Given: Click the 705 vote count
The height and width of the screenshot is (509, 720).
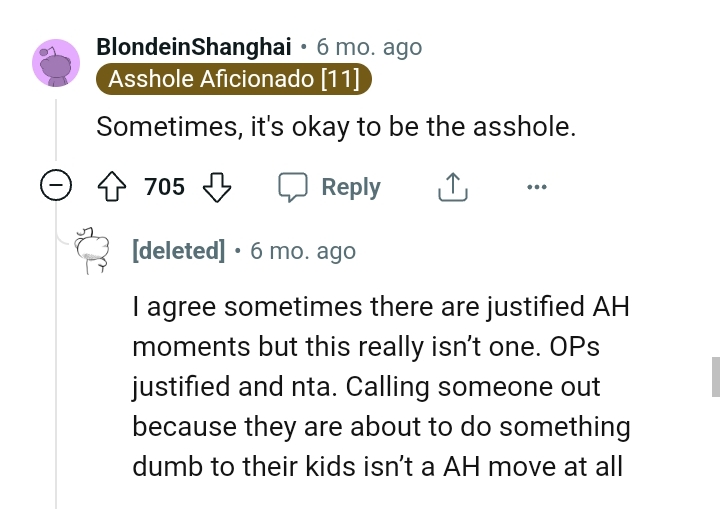Looking at the screenshot, I should coord(164,187).
